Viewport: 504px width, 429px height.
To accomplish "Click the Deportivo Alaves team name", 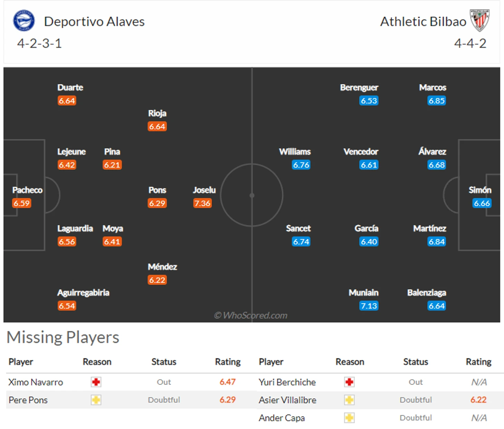I will (x=94, y=21).
